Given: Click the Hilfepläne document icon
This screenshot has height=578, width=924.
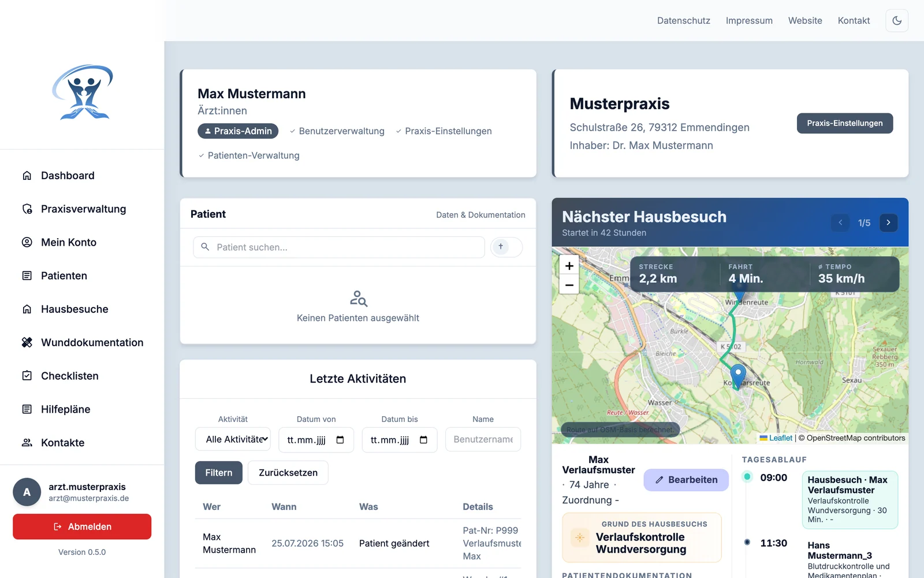Looking at the screenshot, I should pos(27,409).
